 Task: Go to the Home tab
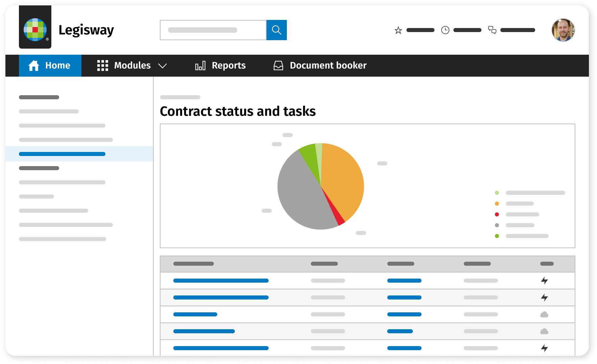pos(50,66)
